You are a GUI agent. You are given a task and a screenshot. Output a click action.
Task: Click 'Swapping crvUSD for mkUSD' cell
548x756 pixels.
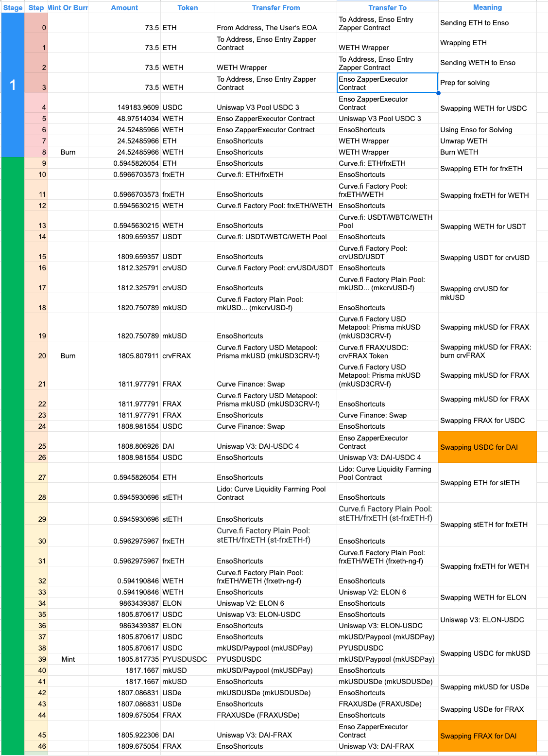[487, 293]
